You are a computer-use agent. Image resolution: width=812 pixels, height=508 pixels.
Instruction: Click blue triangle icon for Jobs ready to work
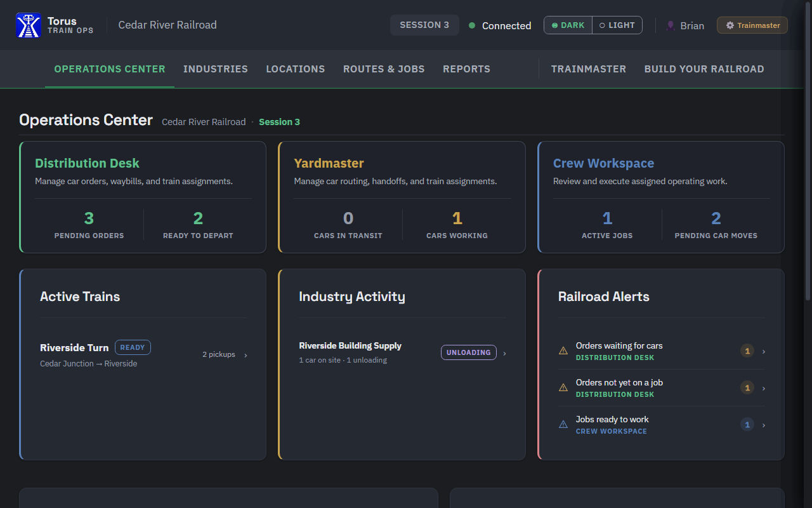pyautogui.click(x=563, y=424)
